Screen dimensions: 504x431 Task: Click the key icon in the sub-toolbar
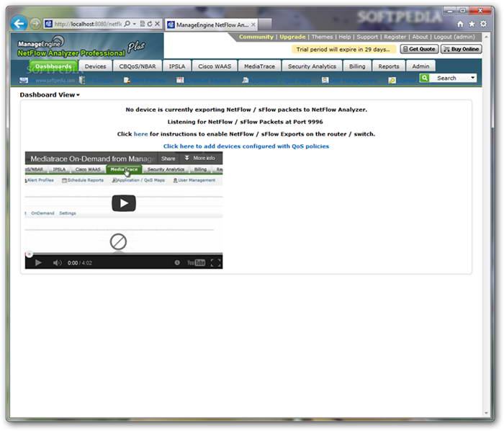click(x=392, y=80)
